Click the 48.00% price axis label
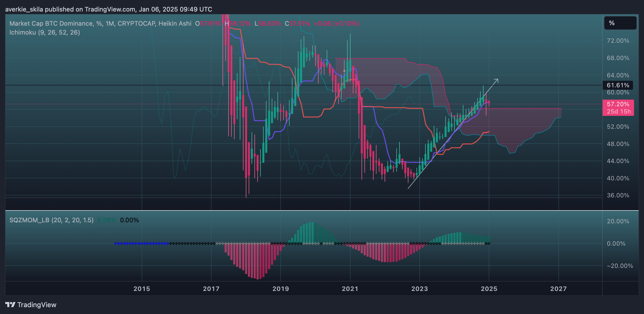Image resolution: width=644 pixels, height=314 pixels. tap(618, 144)
